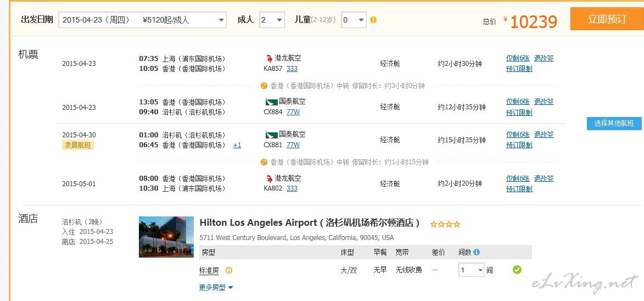The image size is (644, 301).
Task: Open the adults count dropdown
Action: coord(272,20)
